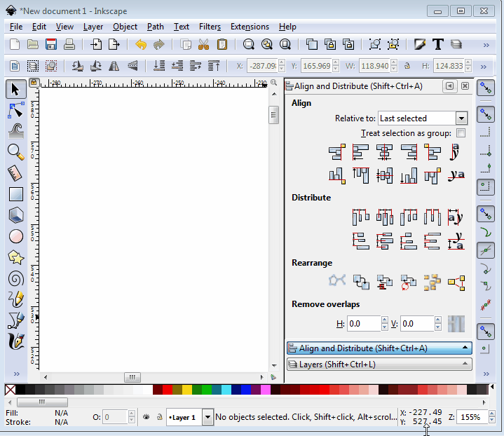504x436 pixels.
Task: Click the New document icon
Action: [15, 44]
